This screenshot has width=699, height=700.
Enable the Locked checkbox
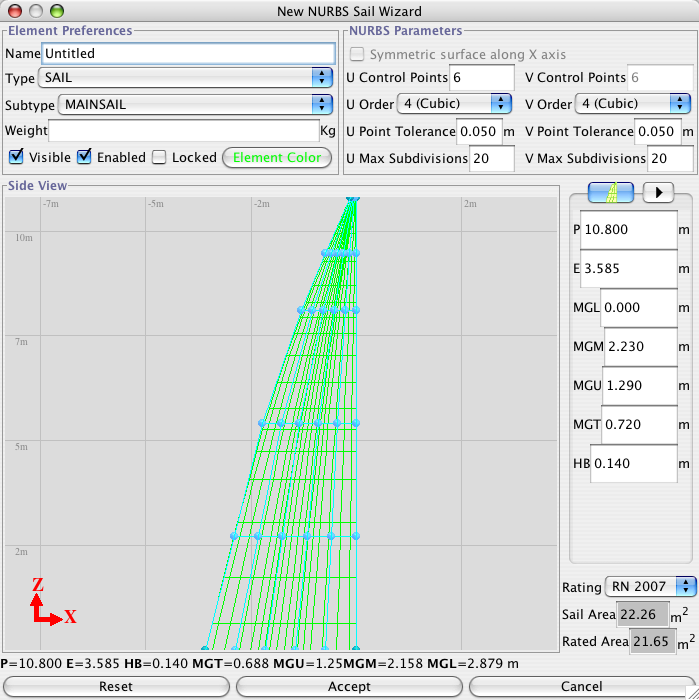point(159,157)
